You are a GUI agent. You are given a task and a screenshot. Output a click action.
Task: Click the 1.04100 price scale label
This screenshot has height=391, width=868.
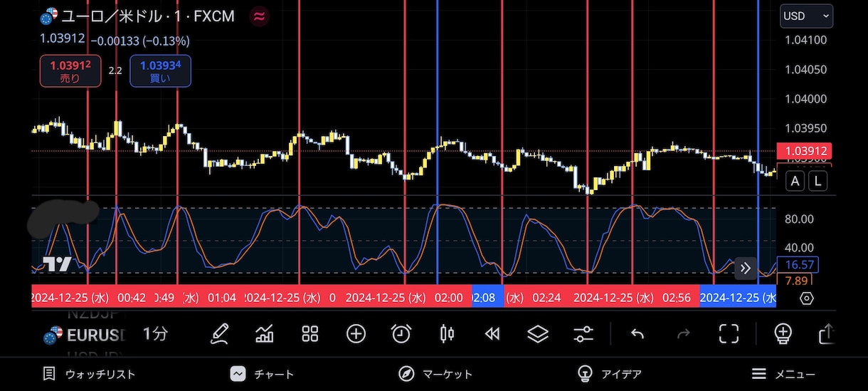coord(805,40)
